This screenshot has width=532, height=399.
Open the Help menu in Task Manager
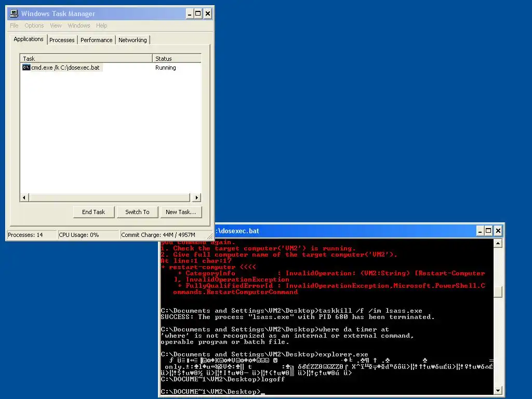click(101, 25)
